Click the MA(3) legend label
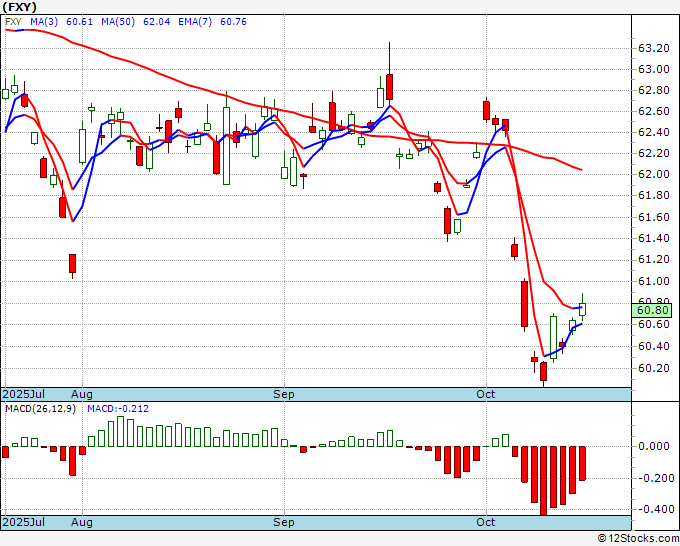This screenshot has height=546, width=680. tap(44, 22)
